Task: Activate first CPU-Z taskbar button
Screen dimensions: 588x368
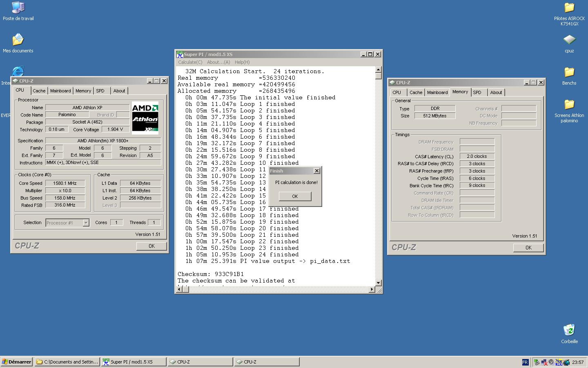Action: 200,362
